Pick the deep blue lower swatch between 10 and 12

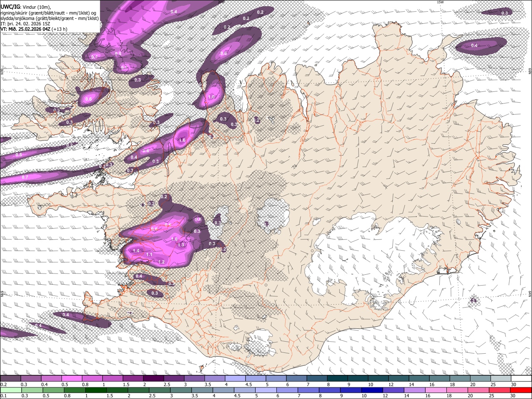click(x=372, y=390)
